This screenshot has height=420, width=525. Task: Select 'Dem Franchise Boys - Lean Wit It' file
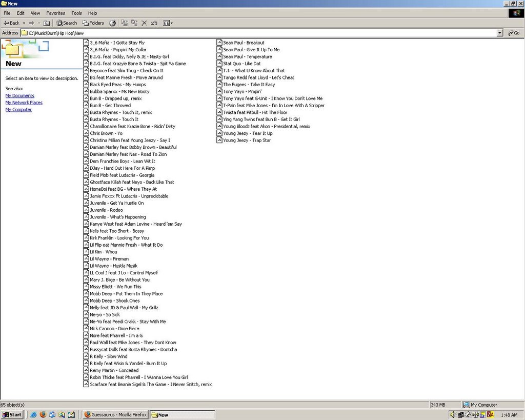coord(123,161)
